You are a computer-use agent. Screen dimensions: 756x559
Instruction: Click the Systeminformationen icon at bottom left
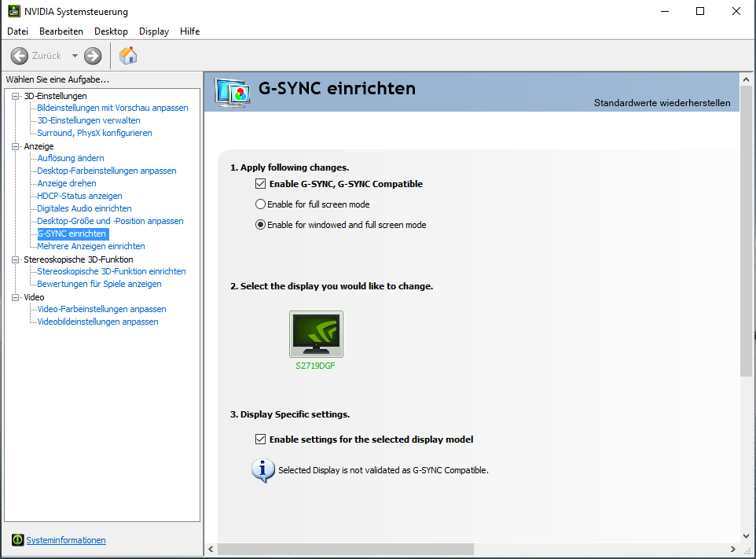point(18,539)
